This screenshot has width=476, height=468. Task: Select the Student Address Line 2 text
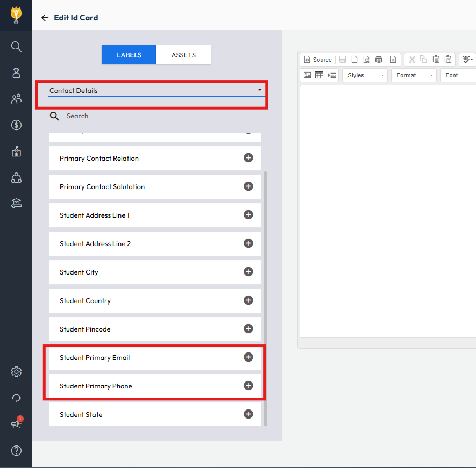click(95, 244)
